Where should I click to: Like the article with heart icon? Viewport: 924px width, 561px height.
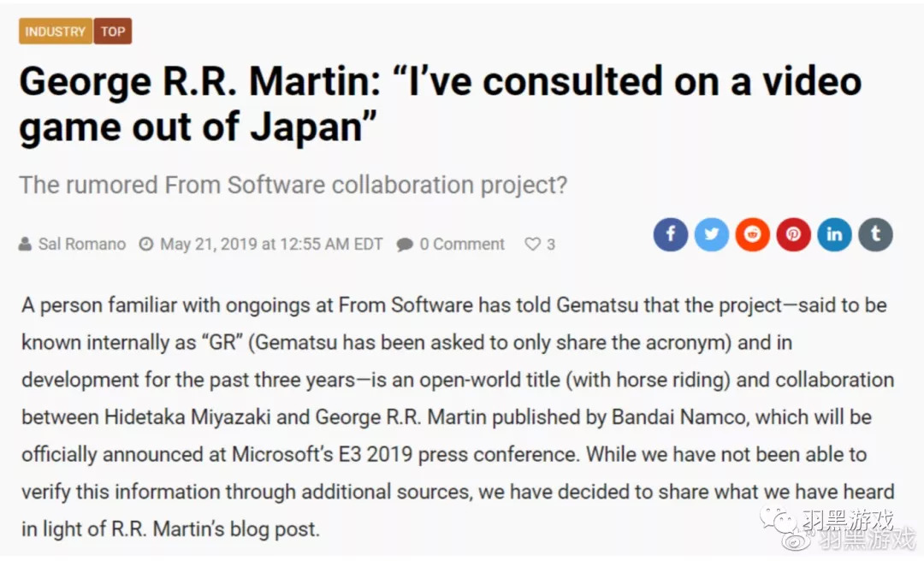click(532, 245)
